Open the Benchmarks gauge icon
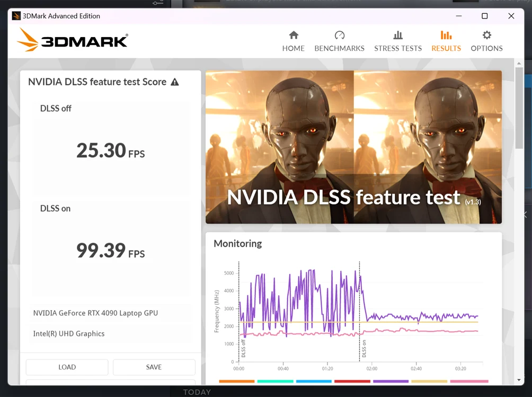Image resolution: width=532 pixels, height=397 pixels. click(x=339, y=35)
